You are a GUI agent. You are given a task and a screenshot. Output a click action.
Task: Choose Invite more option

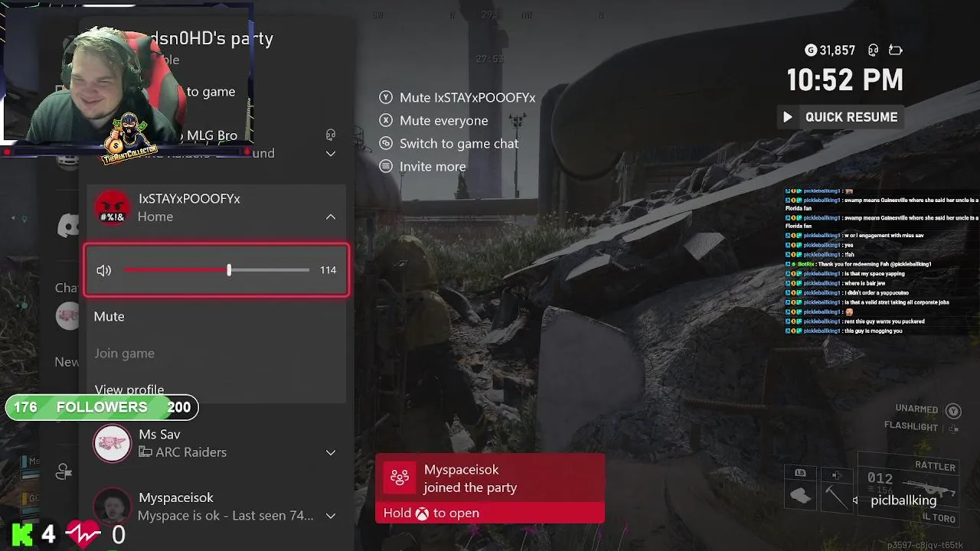pos(433,167)
